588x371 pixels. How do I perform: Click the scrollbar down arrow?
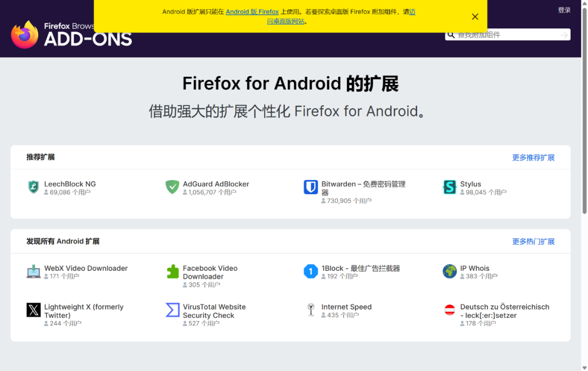pyautogui.click(x=584, y=368)
